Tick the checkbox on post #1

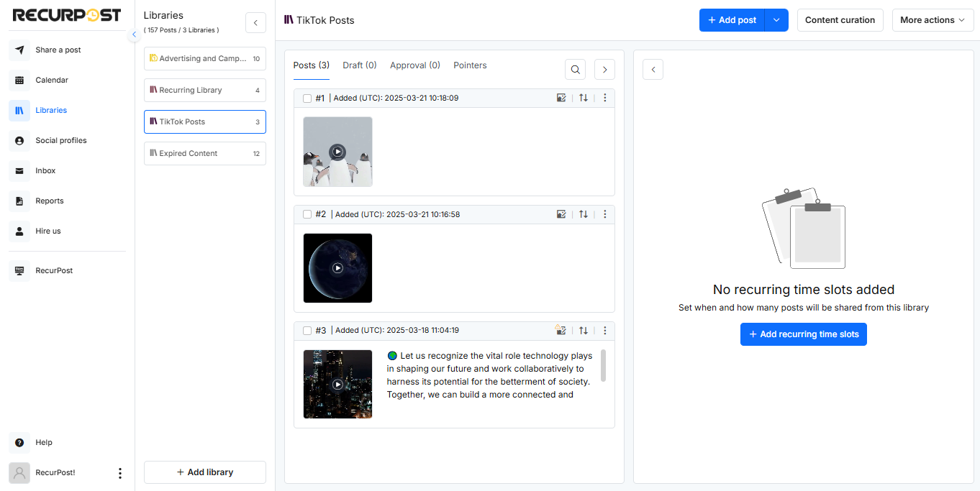[x=307, y=98]
